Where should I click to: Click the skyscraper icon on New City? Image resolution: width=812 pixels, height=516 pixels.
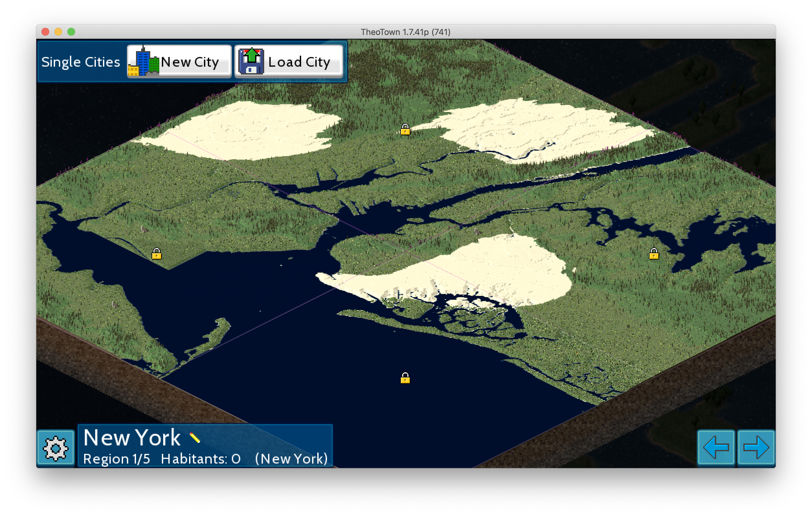144,61
